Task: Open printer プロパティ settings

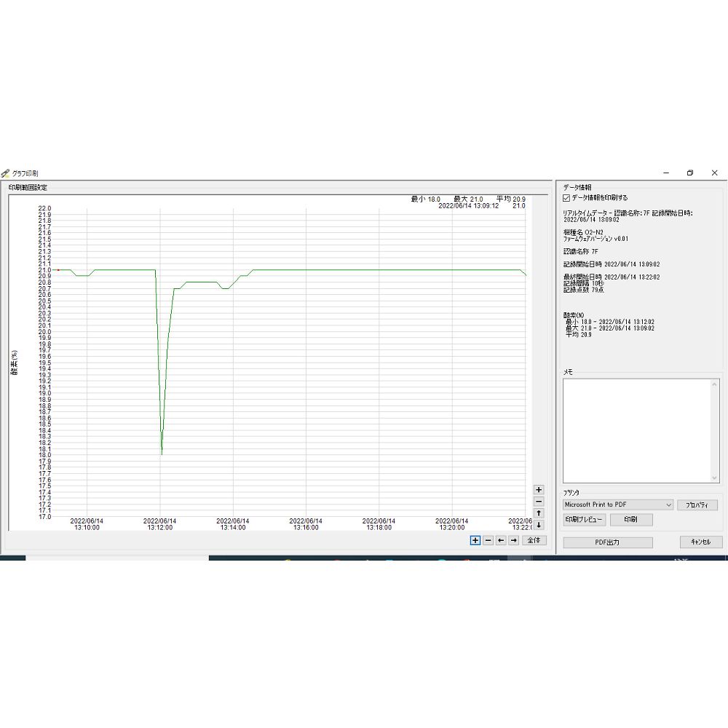Action: point(697,505)
